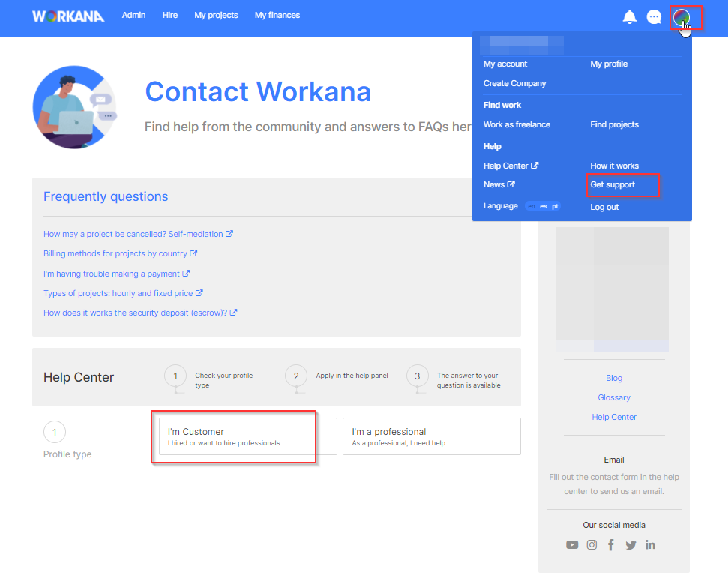Go to My projects
The height and width of the screenshot is (584, 728).
tap(216, 15)
